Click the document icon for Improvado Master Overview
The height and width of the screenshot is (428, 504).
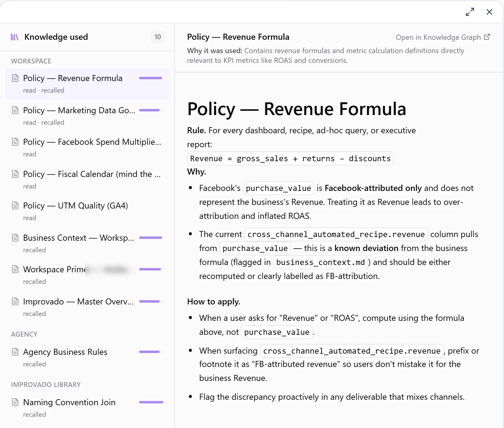[15, 301]
